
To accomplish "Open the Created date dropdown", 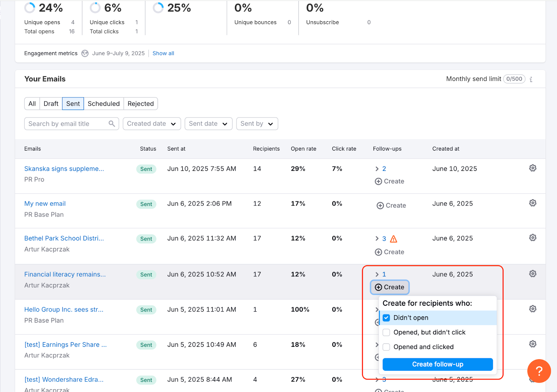I will click(x=151, y=124).
